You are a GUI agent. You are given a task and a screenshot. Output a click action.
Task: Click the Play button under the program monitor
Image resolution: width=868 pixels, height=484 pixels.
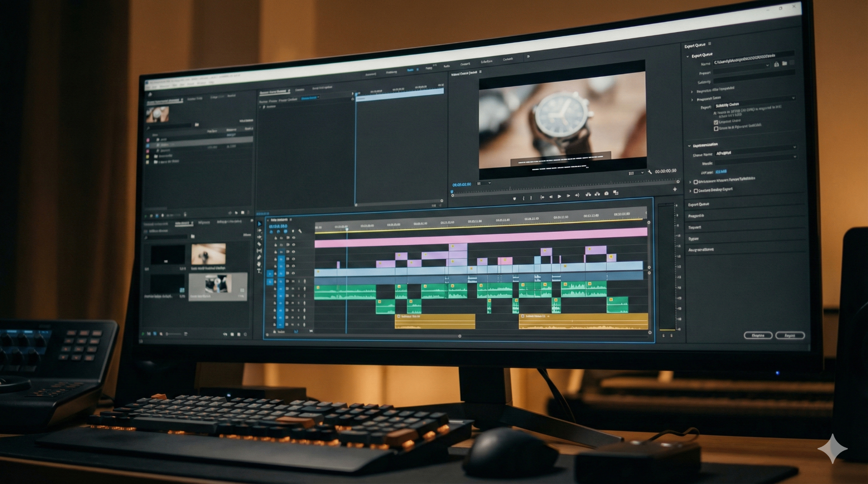tap(560, 197)
